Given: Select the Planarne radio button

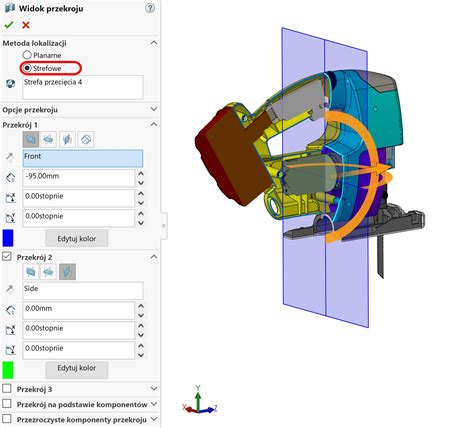Looking at the screenshot, I should click(27, 55).
